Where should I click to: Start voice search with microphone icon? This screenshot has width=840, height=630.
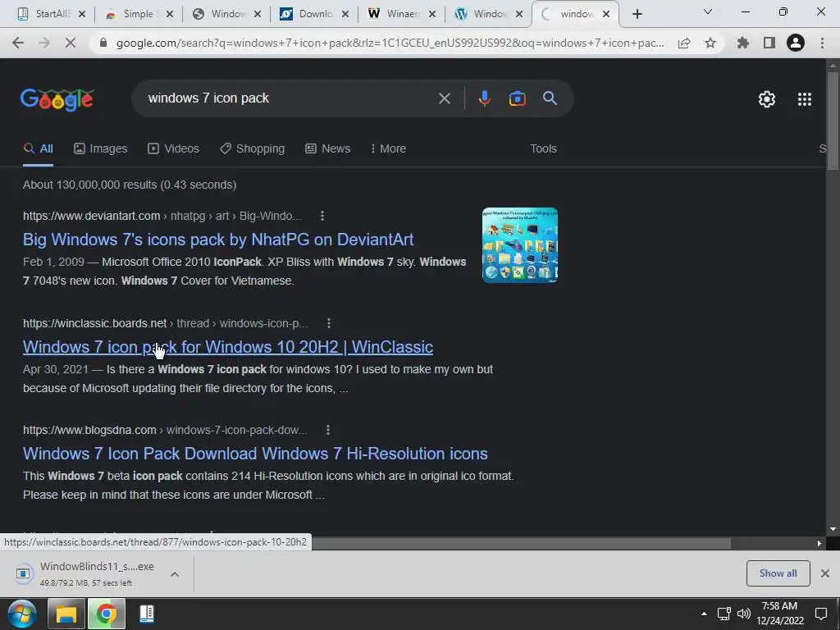click(484, 98)
